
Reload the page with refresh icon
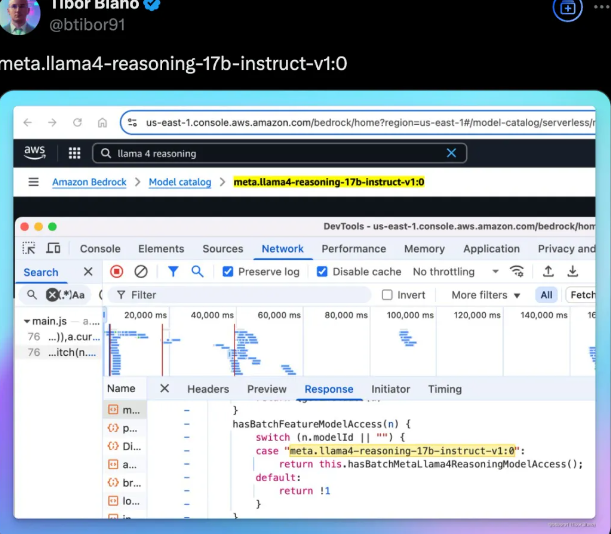tap(78, 123)
